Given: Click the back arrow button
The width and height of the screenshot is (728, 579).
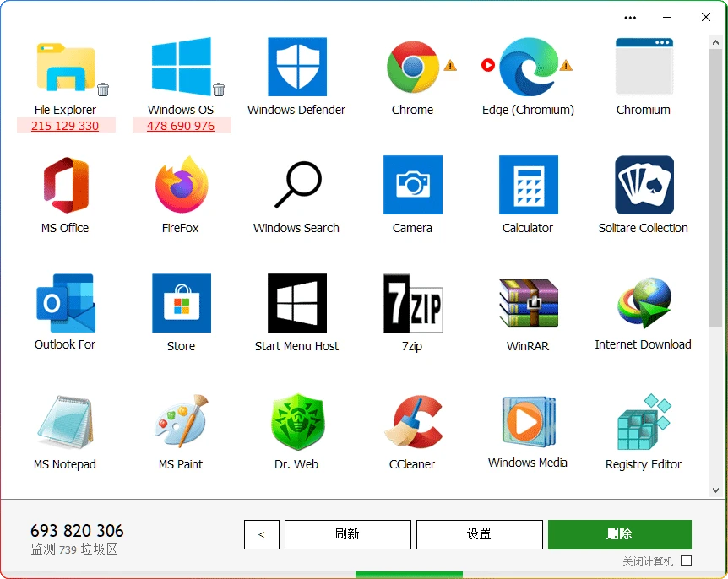Looking at the screenshot, I should point(262,534).
